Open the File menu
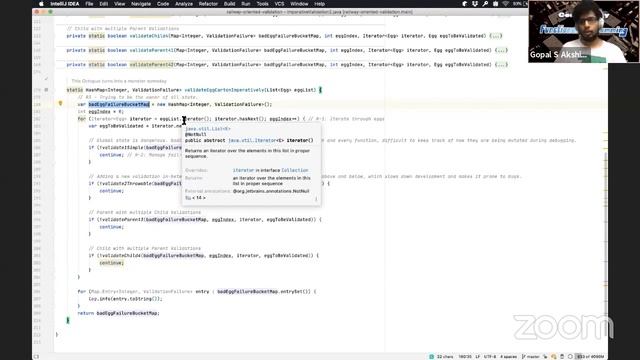 coord(89,4)
